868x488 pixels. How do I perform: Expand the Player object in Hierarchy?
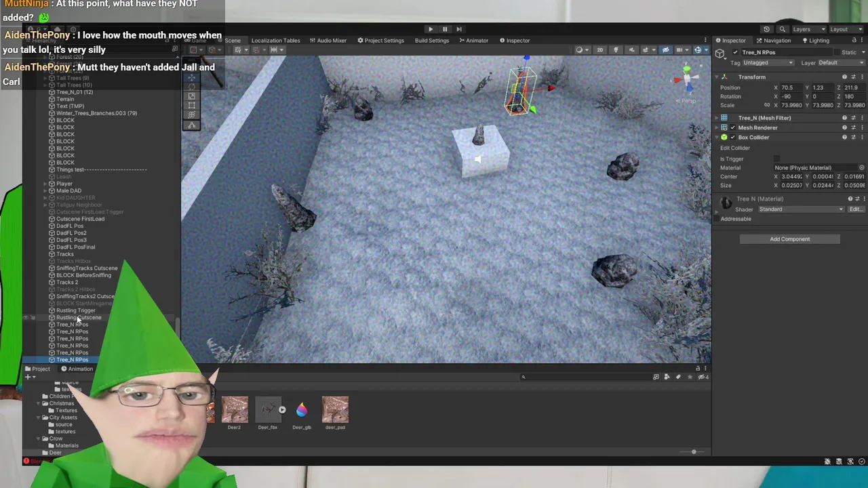coord(45,184)
